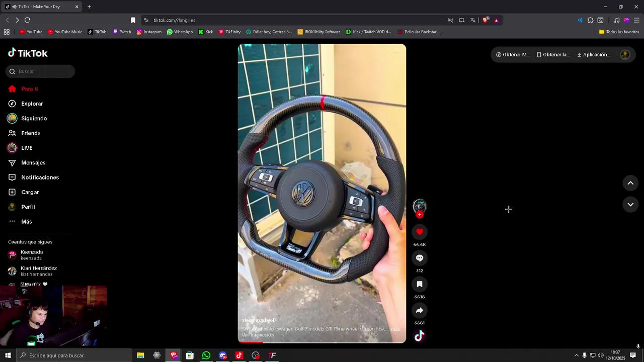Follow creator via red plus badge
The height and width of the screenshot is (362, 644).
pos(420,215)
